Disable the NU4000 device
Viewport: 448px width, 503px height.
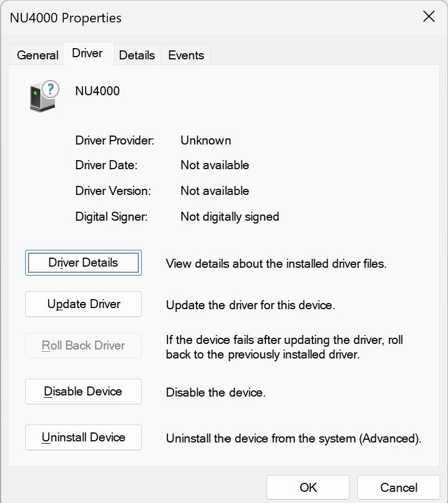click(83, 392)
